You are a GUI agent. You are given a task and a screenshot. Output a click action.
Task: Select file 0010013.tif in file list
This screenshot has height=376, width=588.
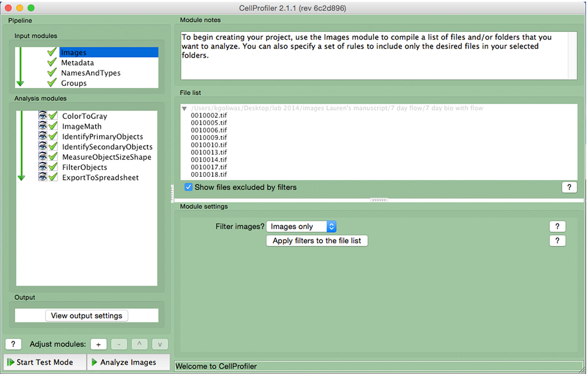pyautogui.click(x=209, y=152)
